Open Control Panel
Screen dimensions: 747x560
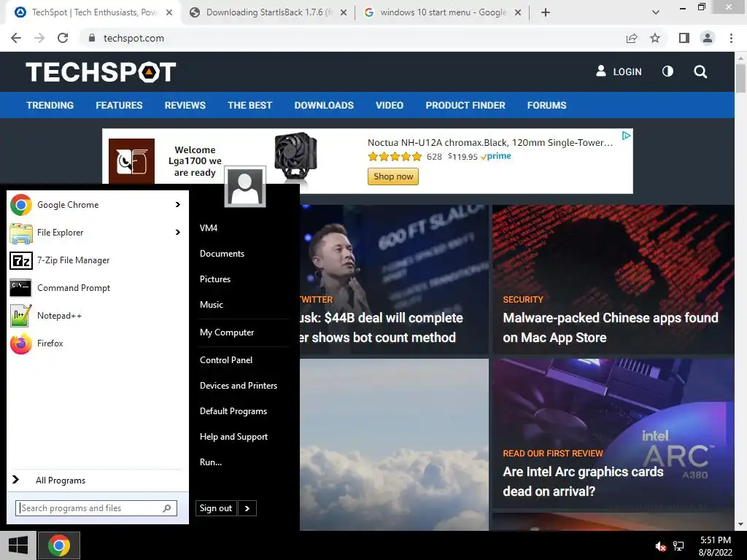[x=226, y=360]
